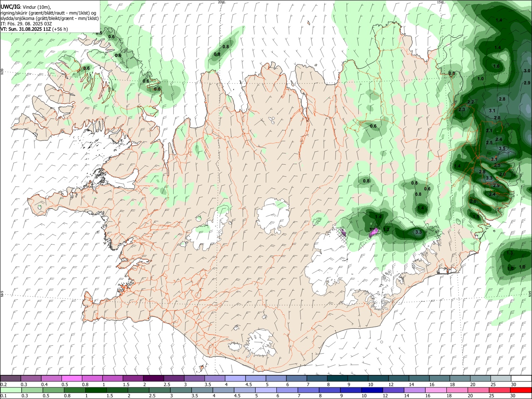The height and width of the screenshot is (399, 532).
Task: Click the white Hofsjökull glacier in central Iceland
Action: (x=273, y=215)
